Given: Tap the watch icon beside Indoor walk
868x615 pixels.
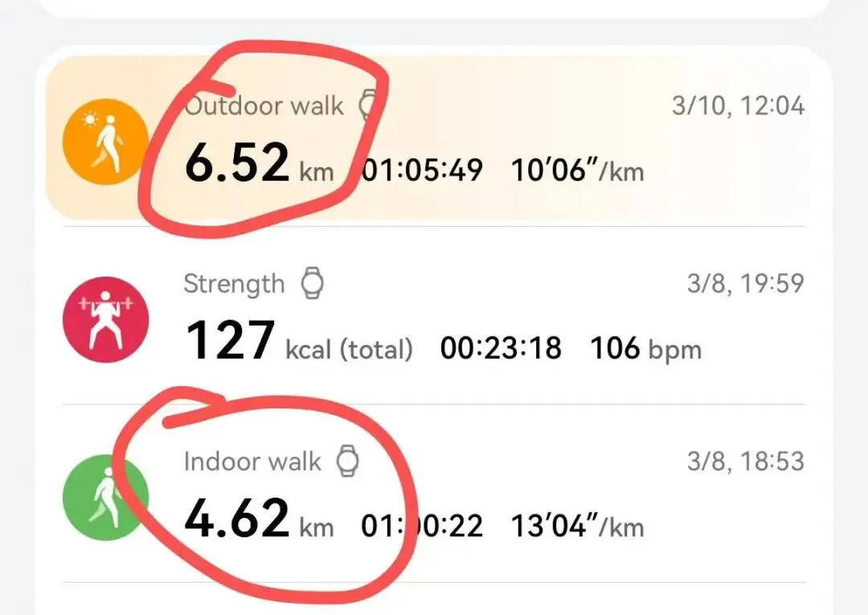Looking at the screenshot, I should click(x=347, y=461).
